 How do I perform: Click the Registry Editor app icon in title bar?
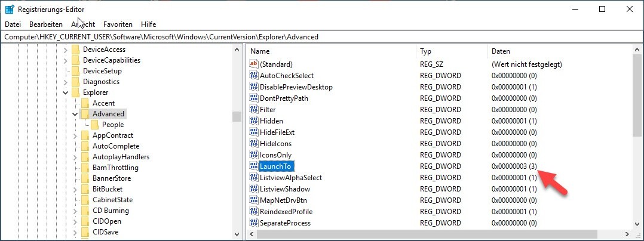[x=10, y=9]
